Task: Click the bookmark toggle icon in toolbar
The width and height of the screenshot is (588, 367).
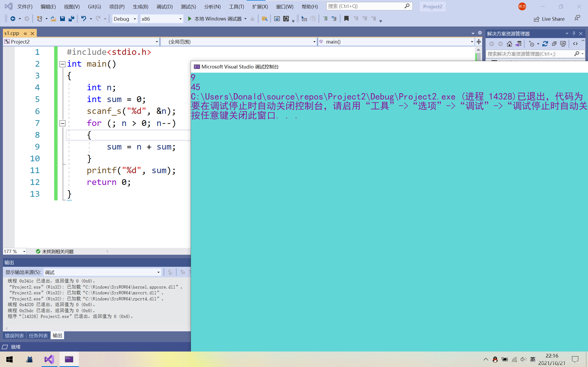Action: coord(346,19)
